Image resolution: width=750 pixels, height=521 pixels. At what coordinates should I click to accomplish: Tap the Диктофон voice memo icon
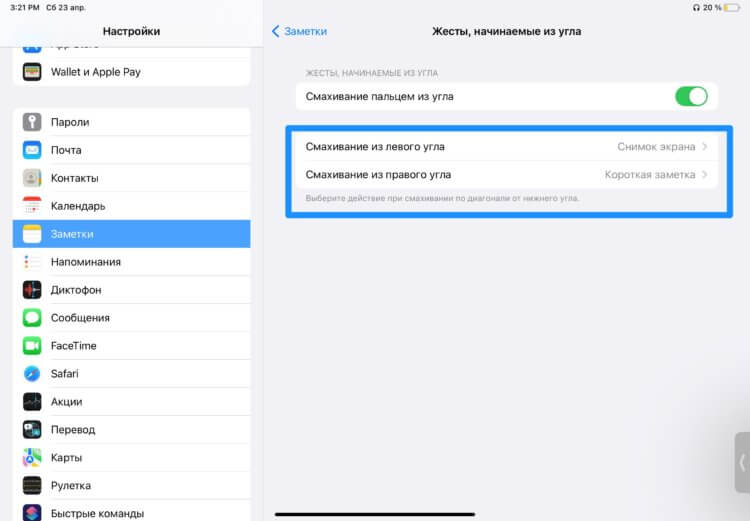[x=32, y=290]
